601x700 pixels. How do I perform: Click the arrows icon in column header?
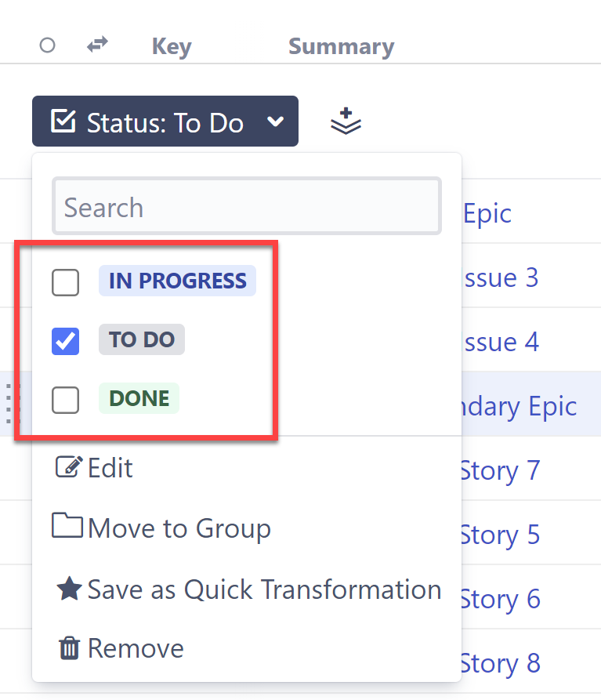[97, 45]
